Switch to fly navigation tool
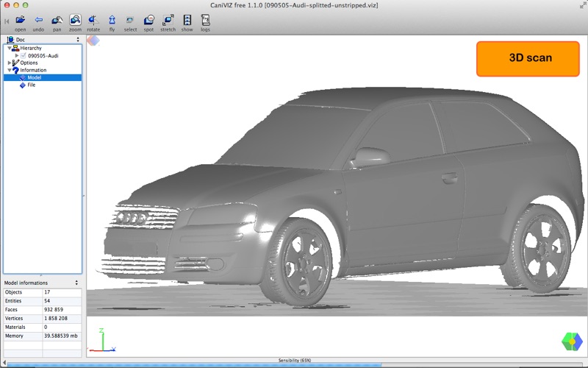 (x=112, y=24)
